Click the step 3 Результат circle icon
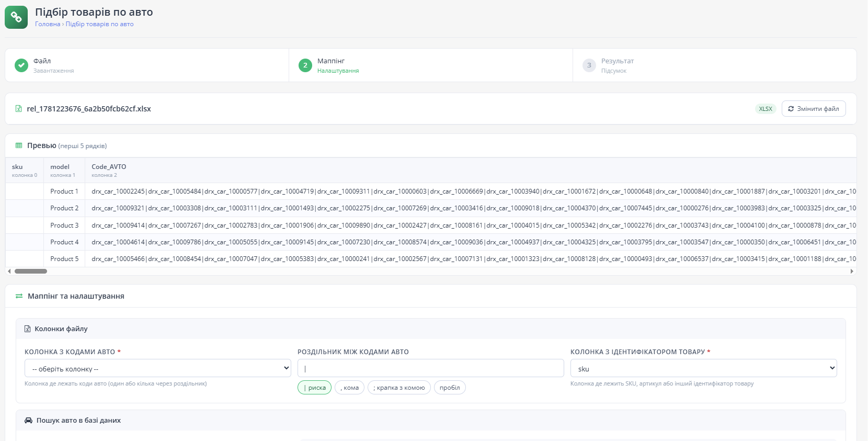The height and width of the screenshot is (441, 868). [589, 65]
